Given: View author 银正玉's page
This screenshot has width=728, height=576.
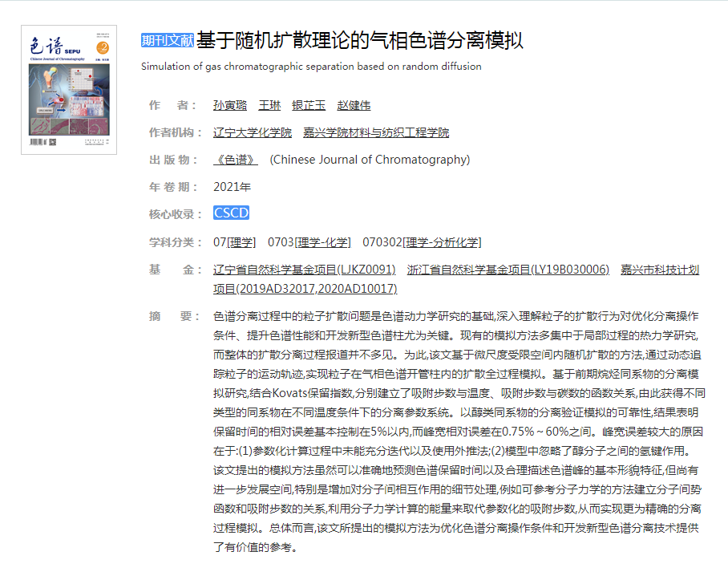Looking at the screenshot, I should 309,106.
